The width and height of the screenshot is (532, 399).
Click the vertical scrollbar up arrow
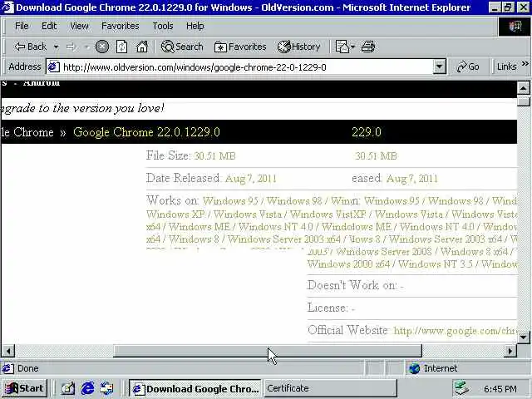point(523,89)
